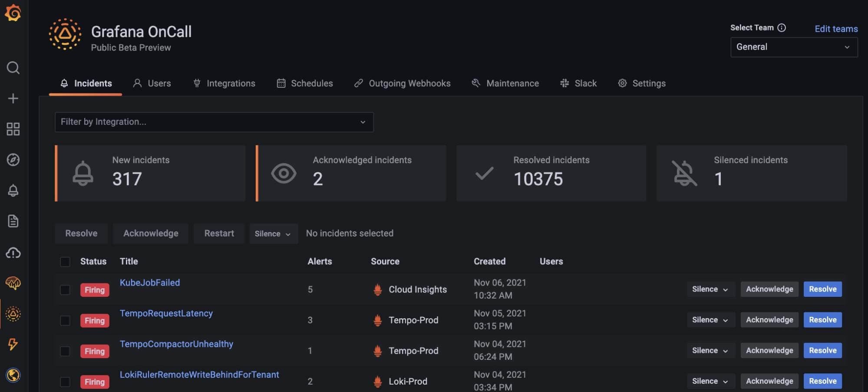The image size is (868, 392).
Task: Resolve the TempoCompactorUnhealthy incident
Action: pyautogui.click(x=822, y=351)
